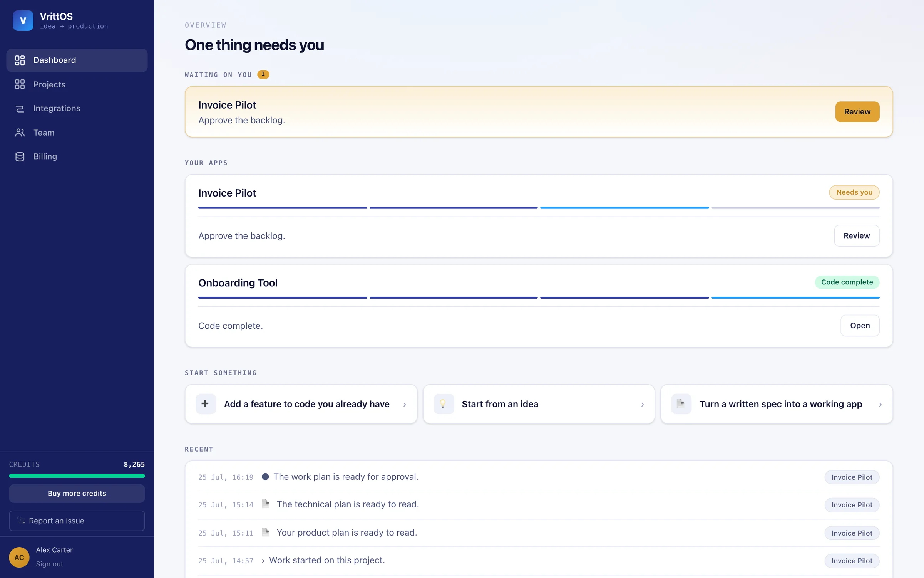
Task: Click Invoice Pilot tag on work started row
Action: (852, 561)
